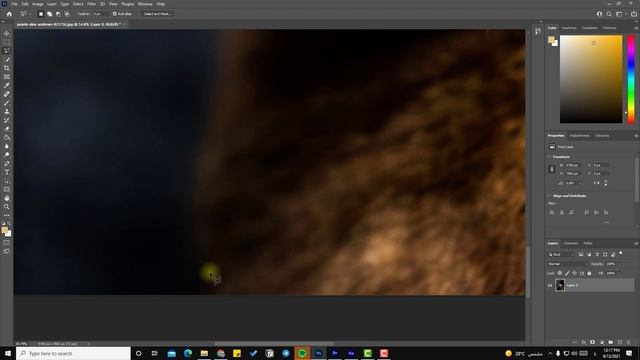The height and width of the screenshot is (360, 640).
Task: Click the Home icon in options bar
Action: [x=9, y=14]
